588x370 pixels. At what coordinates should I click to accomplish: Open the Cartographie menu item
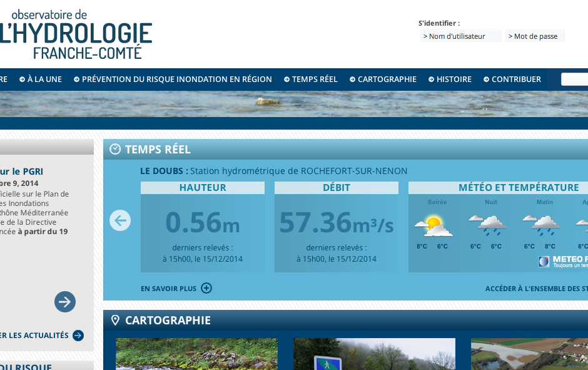coord(383,79)
